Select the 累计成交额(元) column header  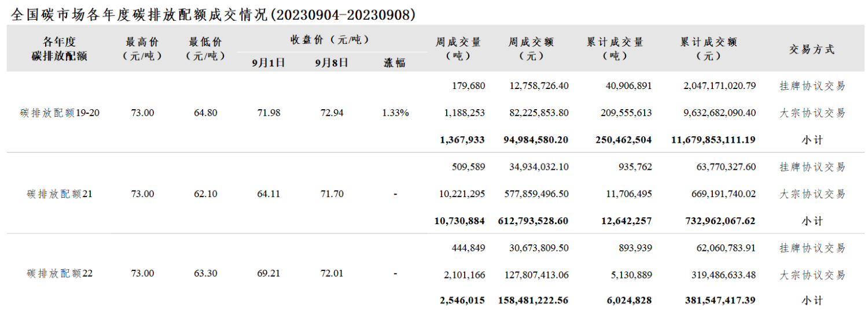click(x=709, y=49)
